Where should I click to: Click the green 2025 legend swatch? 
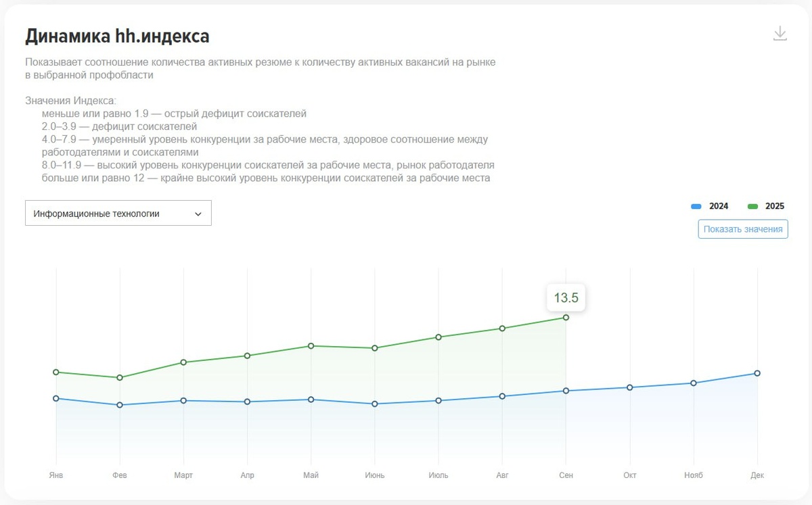[752, 206]
